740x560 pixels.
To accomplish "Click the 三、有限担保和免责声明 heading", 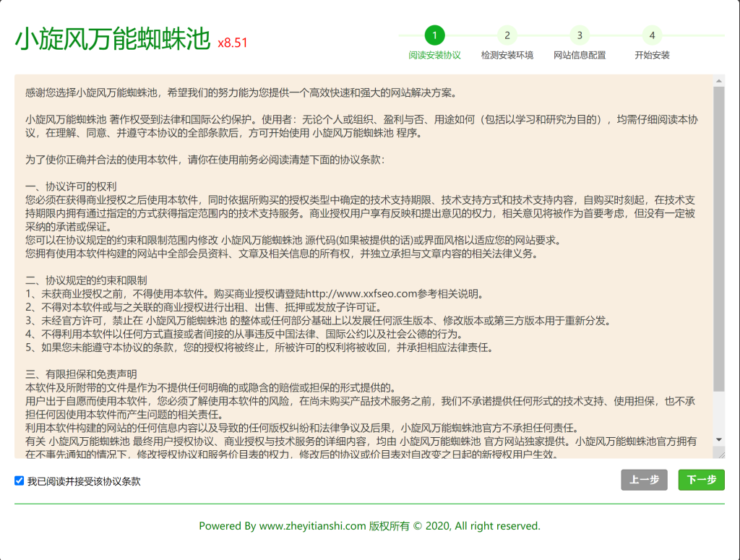I will [81, 374].
